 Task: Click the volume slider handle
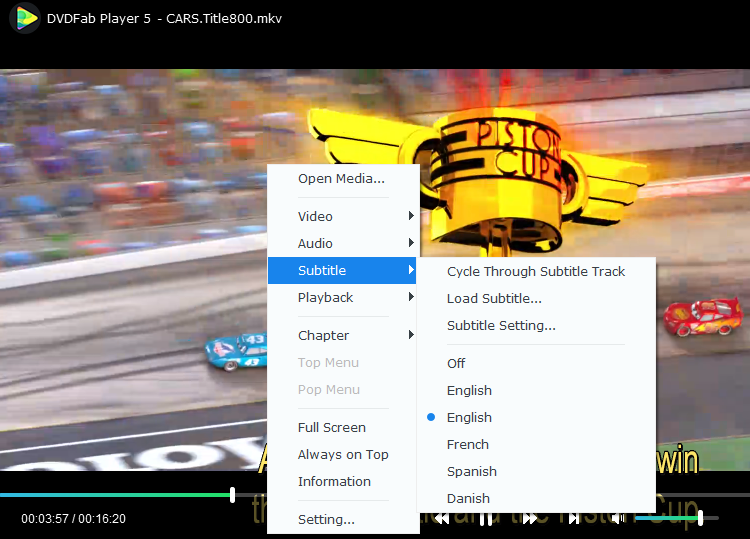(x=700, y=518)
